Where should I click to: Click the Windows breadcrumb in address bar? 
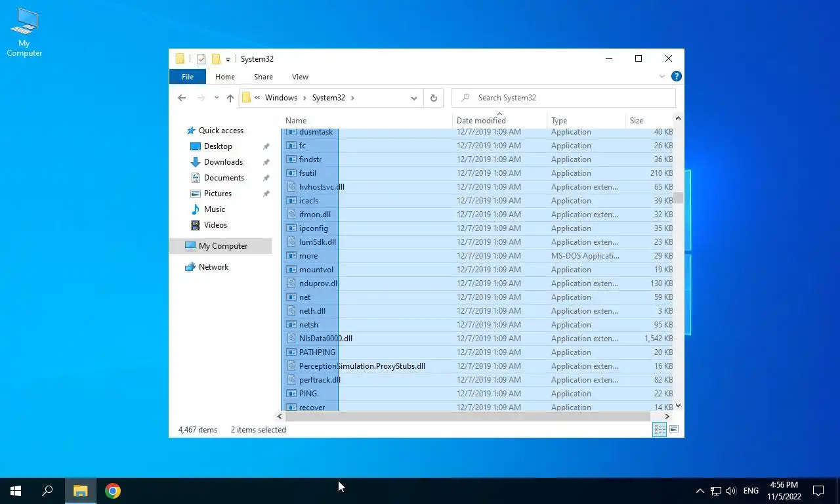[x=281, y=98]
